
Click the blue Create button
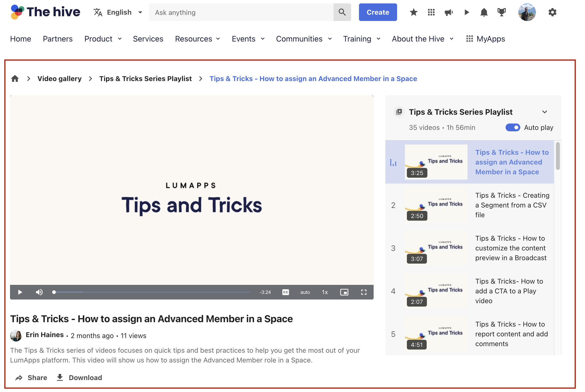tap(378, 12)
